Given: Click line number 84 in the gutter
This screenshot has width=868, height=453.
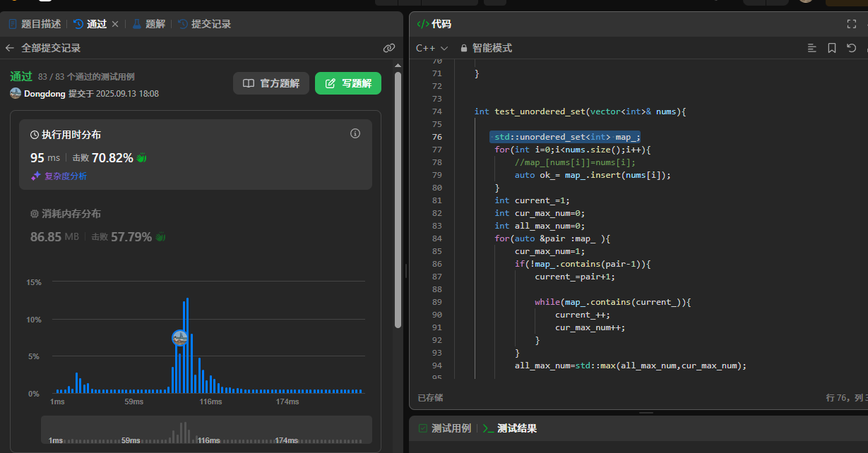Looking at the screenshot, I should coord(436,238).
